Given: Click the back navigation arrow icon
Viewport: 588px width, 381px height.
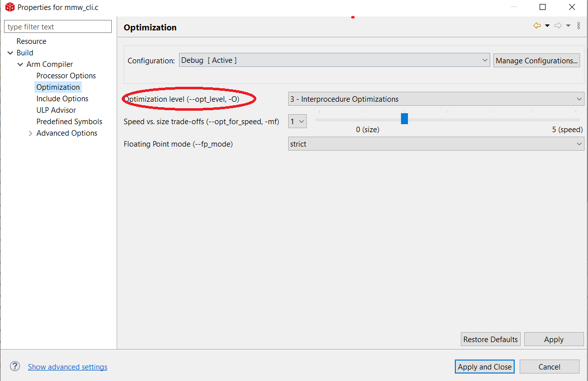Looking at the screenshot, I should [x=537, y=26].
